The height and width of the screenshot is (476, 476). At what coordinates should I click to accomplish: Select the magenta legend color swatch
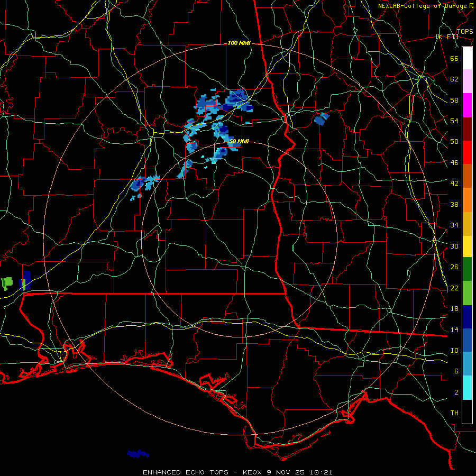(x=467, y=105)
